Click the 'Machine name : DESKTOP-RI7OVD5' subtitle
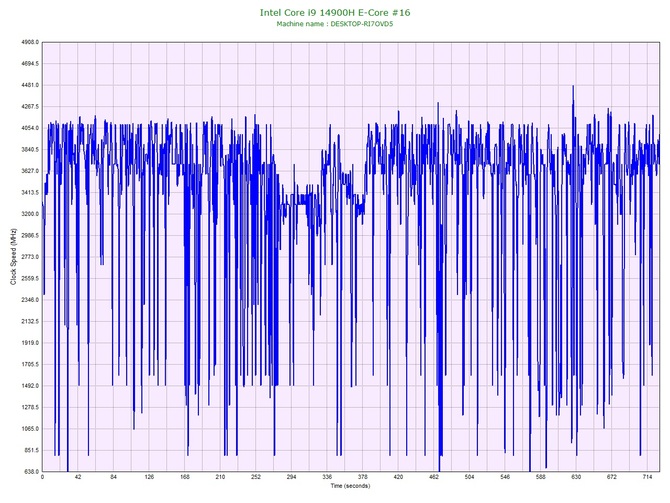Viewport: 670px width, 503px height. [335, 24]
